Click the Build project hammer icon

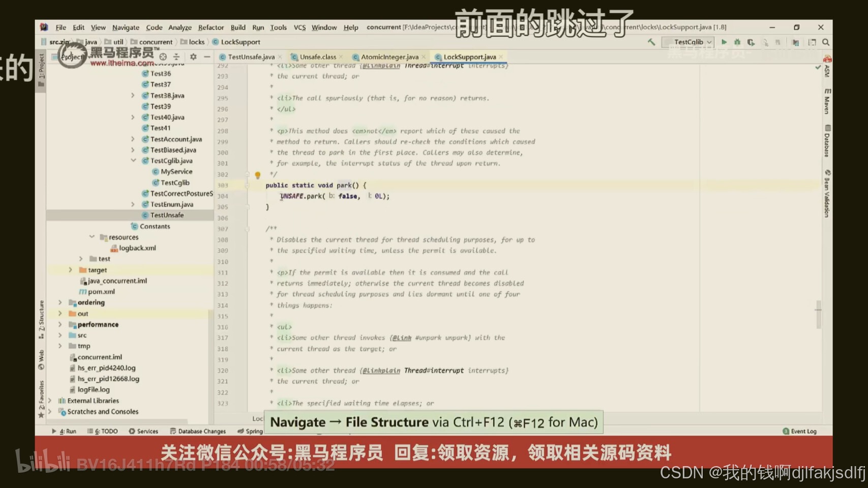pyautogui.click(x=651, y=43)
